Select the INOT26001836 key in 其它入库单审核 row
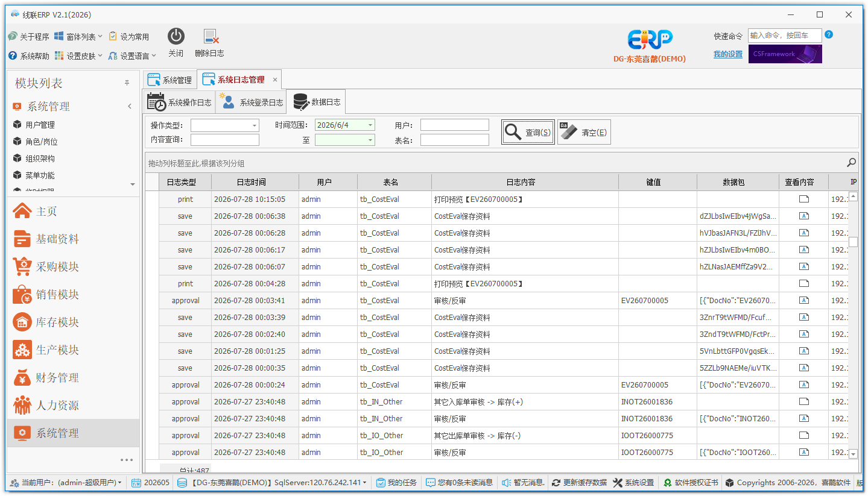This screenshot has height=496, width=868. tap(657, 402)
